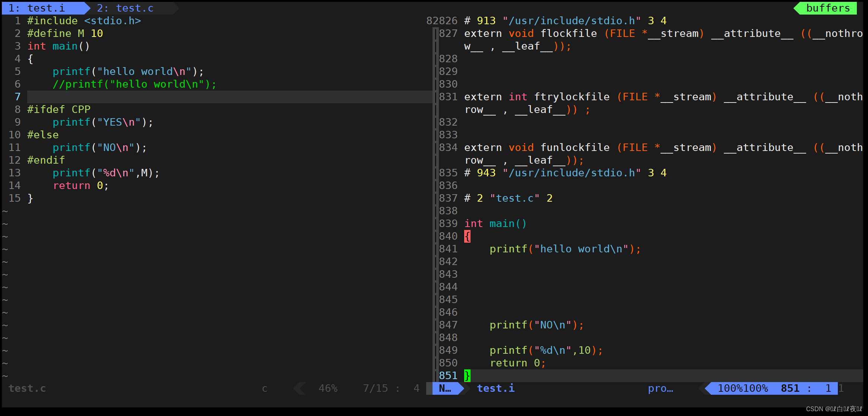The width and height of the screenshot is (868, 416).
Task: Place cursor on '#include <stdio.h>' line
Action: (84, 21)
